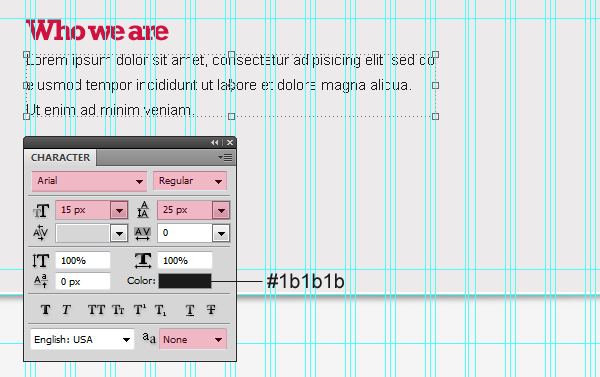The height and width of the screenshot is (377, 600).
Task: Click the kerning icon
Action: coord(41,233)
